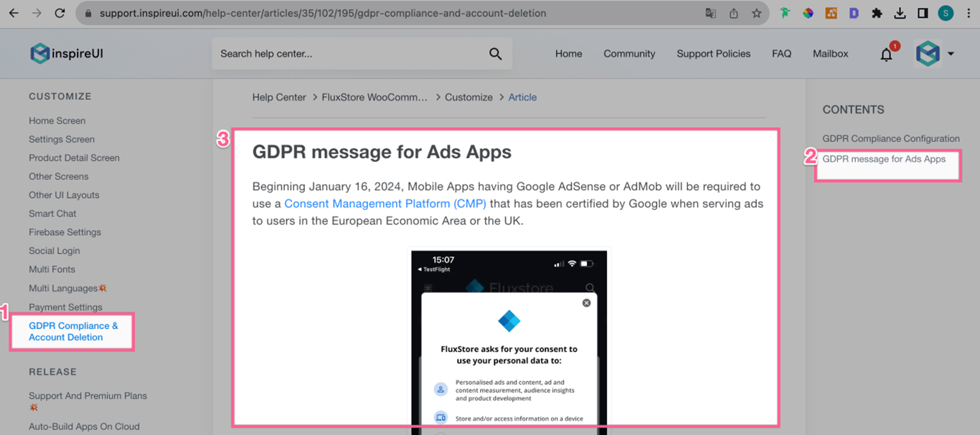Open the Customize breadcrumb
The height and width of the screenshot is (435, 980).
pyautogui.click(x=468, y=97)
